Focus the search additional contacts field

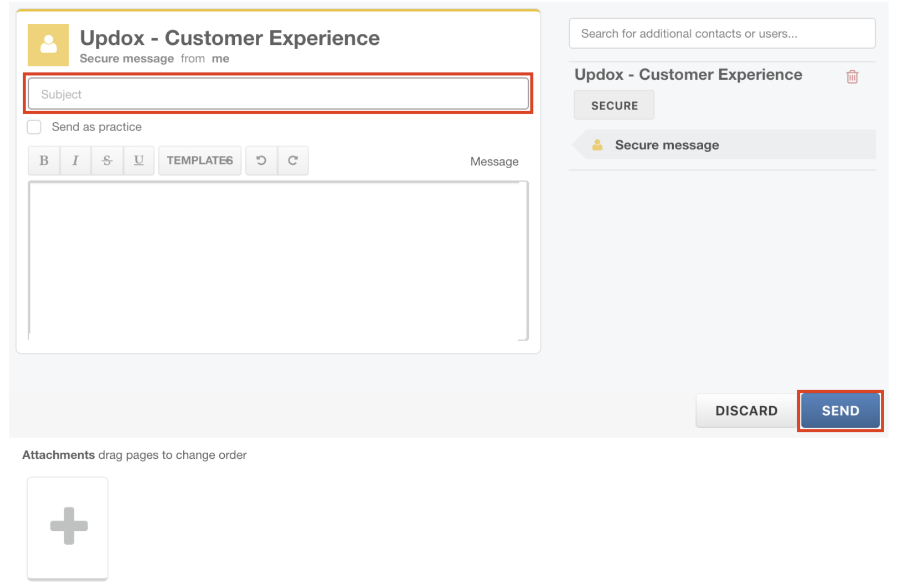[x=722, y=34]
